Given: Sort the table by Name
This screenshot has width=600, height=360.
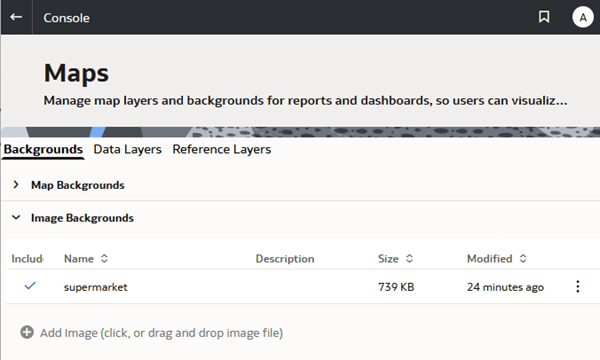Looking at the screenshot, I should 104,259.
